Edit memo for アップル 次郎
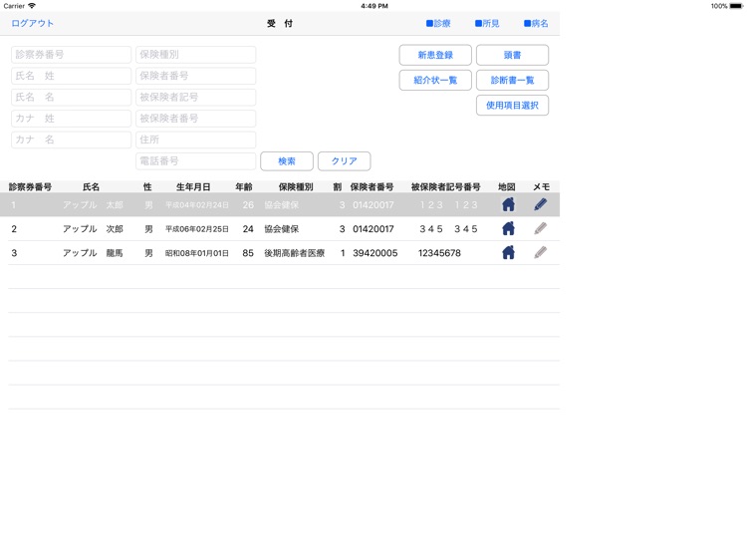The height and width of the screenshot is (560, 747). [x=540, y=229]
